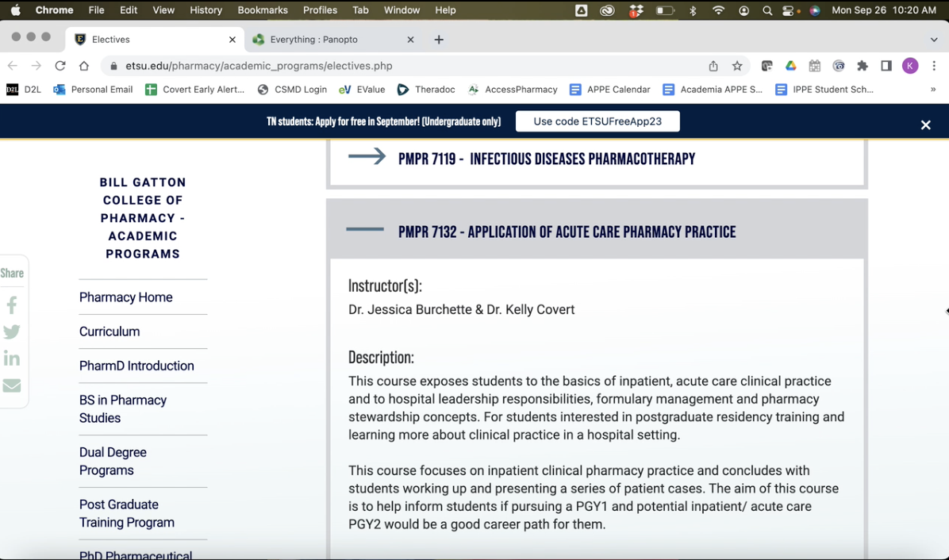Share page via Twitter icon

12,332
